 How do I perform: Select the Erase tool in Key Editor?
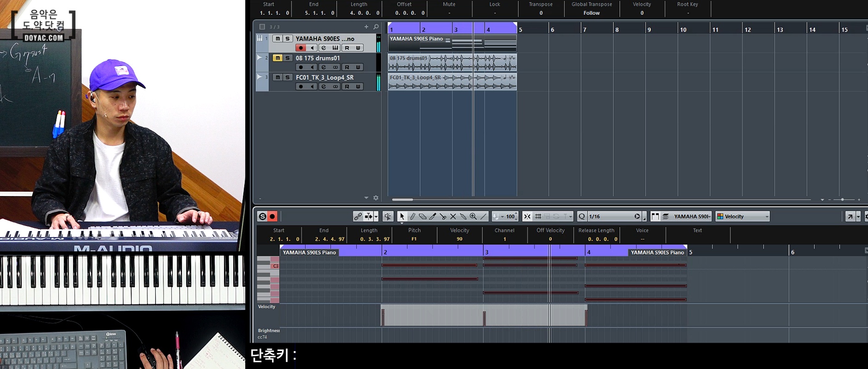(x=422, y=216)
